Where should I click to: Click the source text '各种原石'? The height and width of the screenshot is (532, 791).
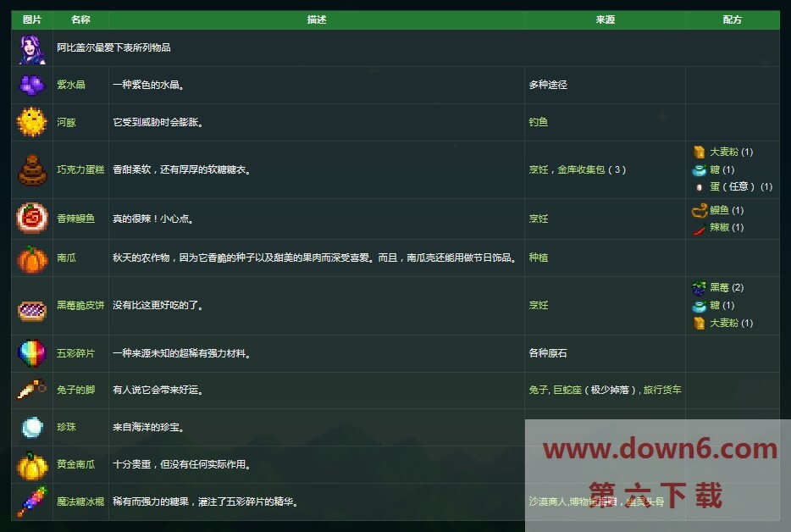click(548, 353)
